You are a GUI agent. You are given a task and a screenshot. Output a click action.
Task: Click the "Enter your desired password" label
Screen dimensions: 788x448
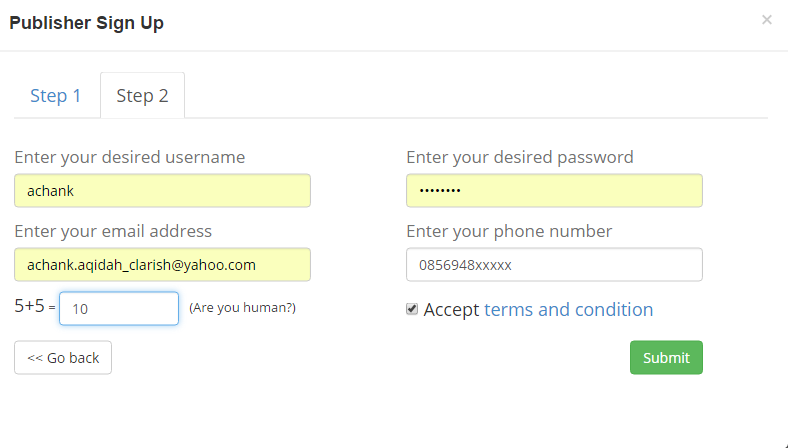[x=520, y=157]
